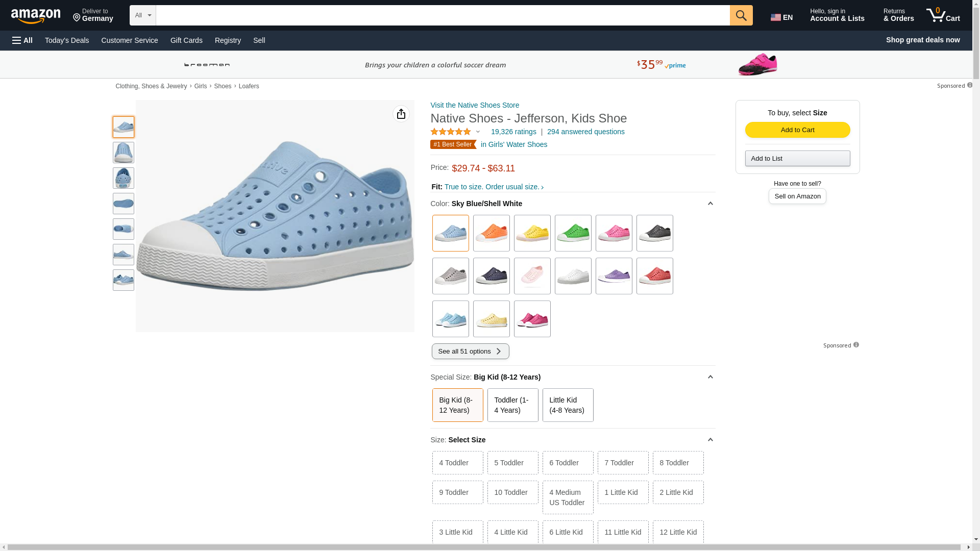The width and height of the screenshot is (980, 551).
Task: Click the search text input field
Action: pos(443,15)
